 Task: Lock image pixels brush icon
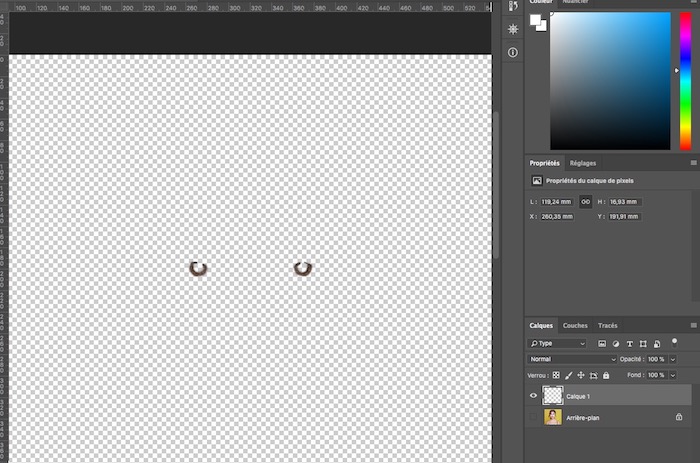coord(568,375)
